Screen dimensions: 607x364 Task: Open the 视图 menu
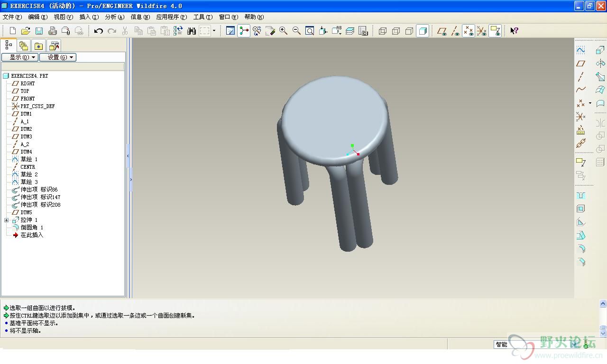pos(64,17)
